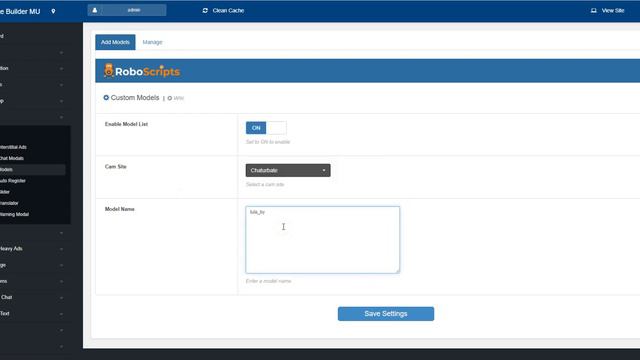Click the user silhouette icon by admin
The height and width of the screenshot is (360, 640).
point(95,10)
